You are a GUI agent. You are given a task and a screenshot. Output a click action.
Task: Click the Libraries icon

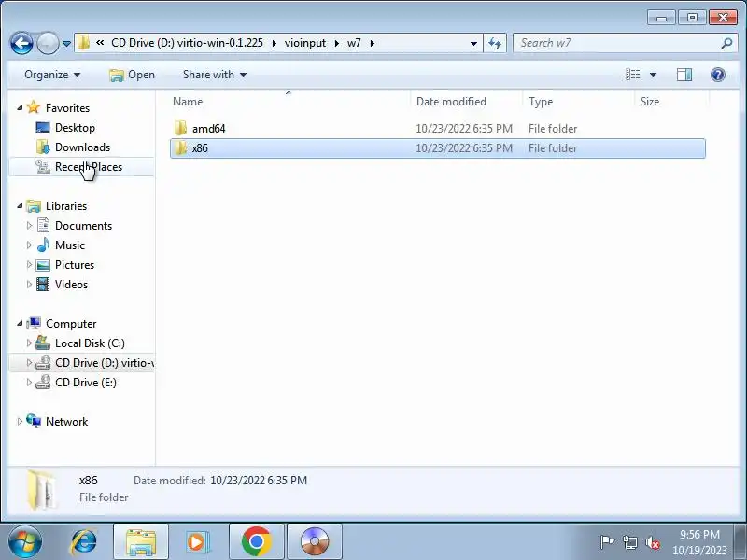click(34, 205)
